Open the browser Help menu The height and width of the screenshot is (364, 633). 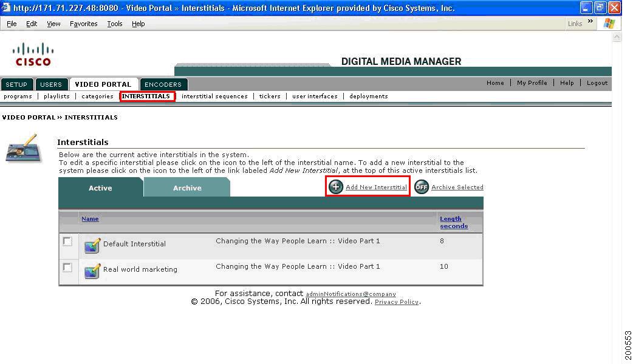(x=138, y=24)
